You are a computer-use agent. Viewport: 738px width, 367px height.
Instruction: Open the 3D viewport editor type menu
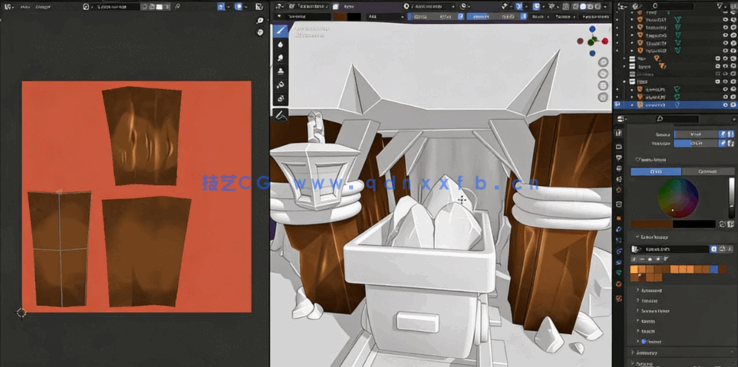pos(279,7)
